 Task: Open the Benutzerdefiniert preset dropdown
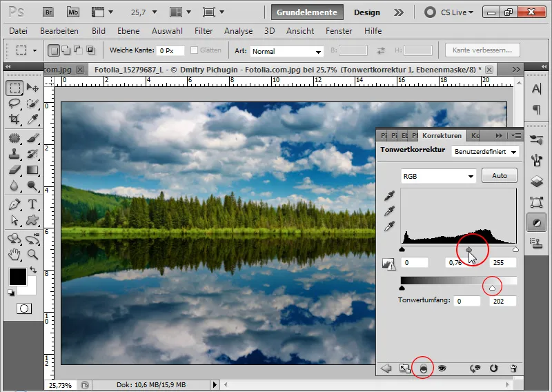click(x=485, y=152)
